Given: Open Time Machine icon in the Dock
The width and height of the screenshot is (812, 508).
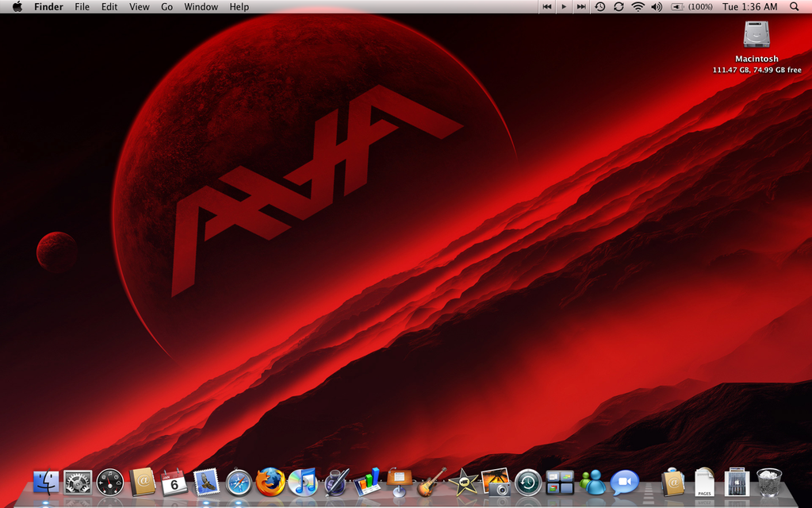Looking at the screenshot, I should (x=527, y=483).
